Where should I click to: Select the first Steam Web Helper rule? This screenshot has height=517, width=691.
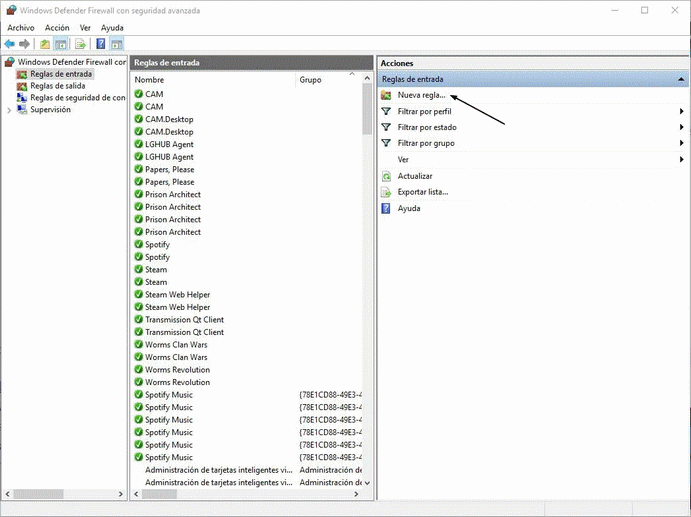[178, 295]
